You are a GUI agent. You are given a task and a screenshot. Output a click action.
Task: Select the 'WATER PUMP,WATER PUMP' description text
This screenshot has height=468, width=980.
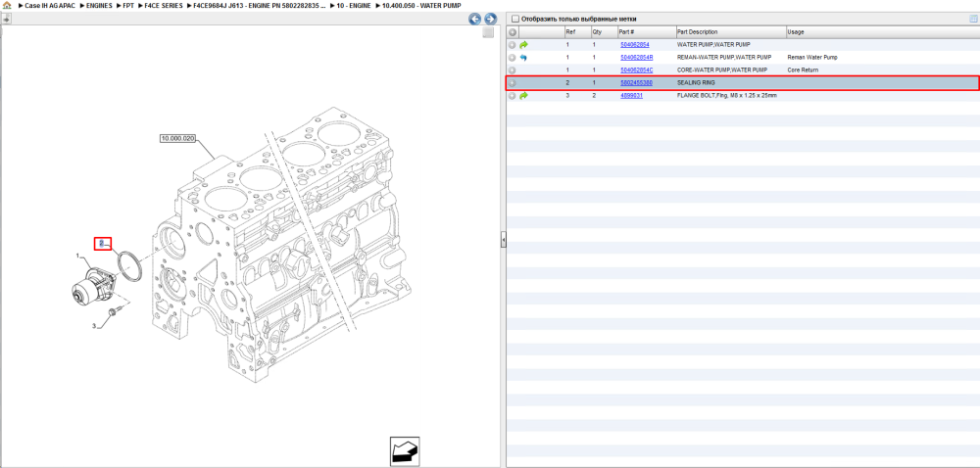point(713,45)
